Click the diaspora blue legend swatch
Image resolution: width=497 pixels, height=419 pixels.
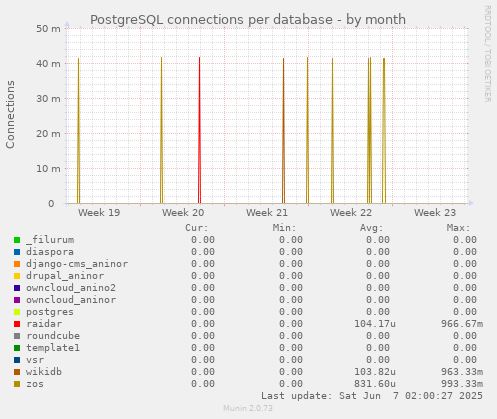coord(17,252)
